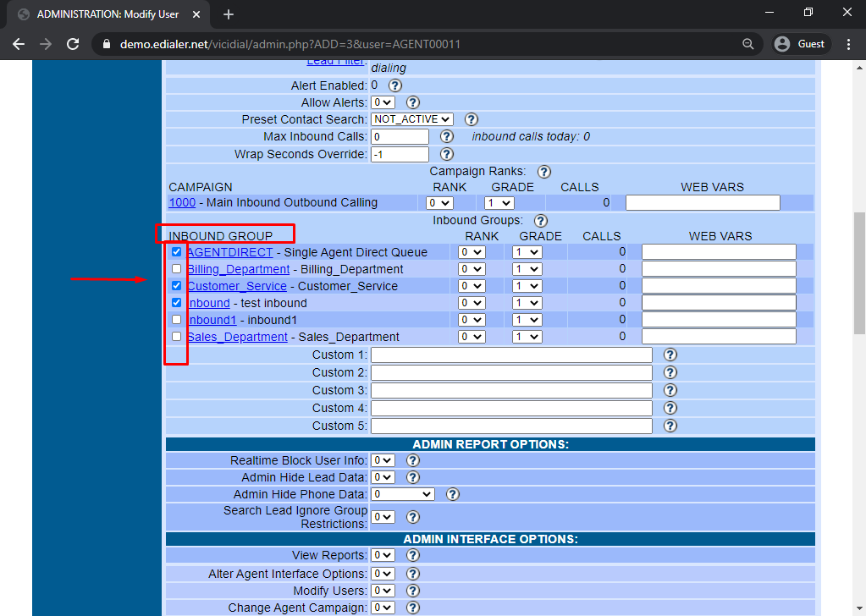Screen dimensions: 866x616
Task: Open help for Custom 2 field
Action: [x=670, y=372]
